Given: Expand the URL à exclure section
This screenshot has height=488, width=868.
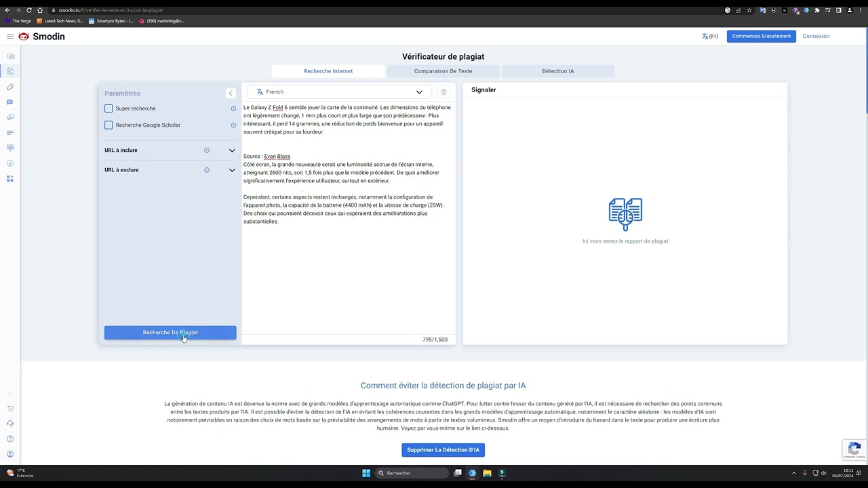Looking at the screenshot, I should click(x=232, y=170).
